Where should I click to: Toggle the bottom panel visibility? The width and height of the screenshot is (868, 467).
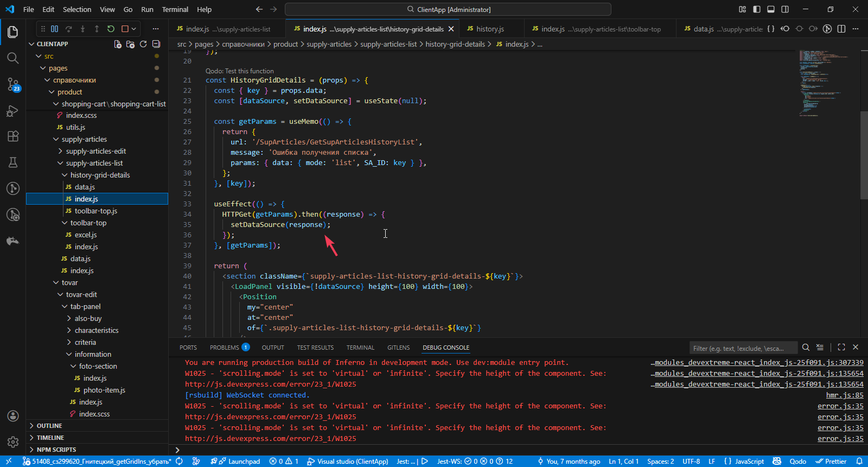pos(771,9)
